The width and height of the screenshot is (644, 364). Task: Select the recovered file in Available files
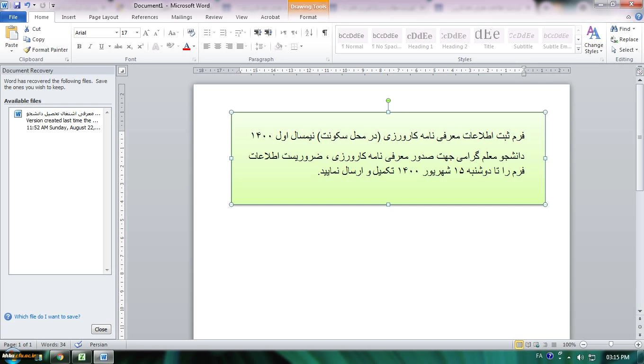coord(59,120)
